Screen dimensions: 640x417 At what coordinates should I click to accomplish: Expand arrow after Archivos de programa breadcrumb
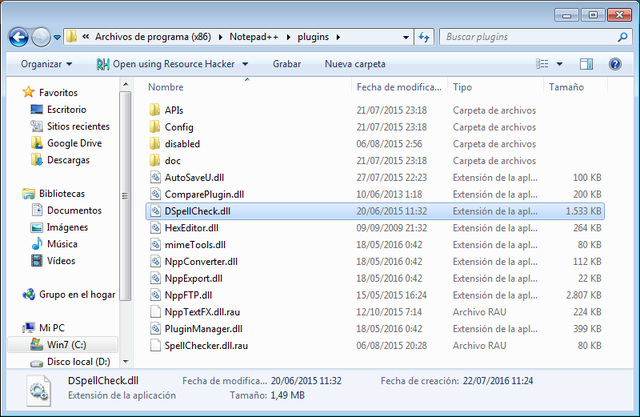(x=220, y=38)
